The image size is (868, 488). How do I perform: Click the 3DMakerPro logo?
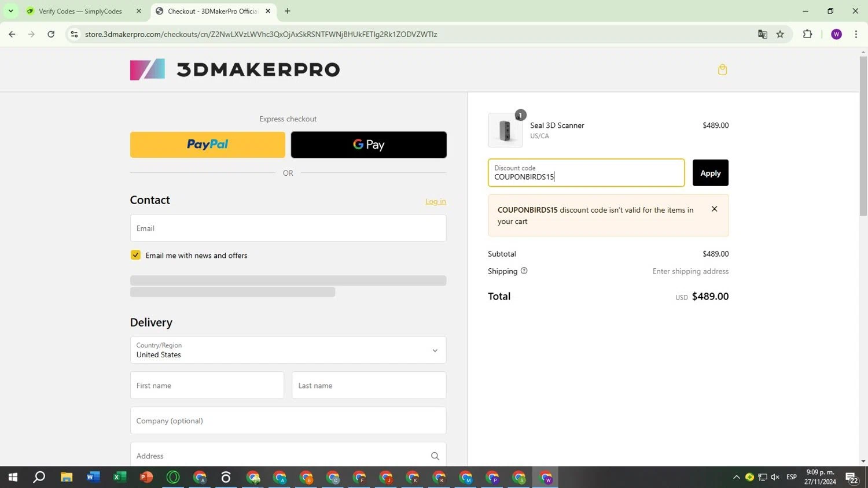click(235, 69)
